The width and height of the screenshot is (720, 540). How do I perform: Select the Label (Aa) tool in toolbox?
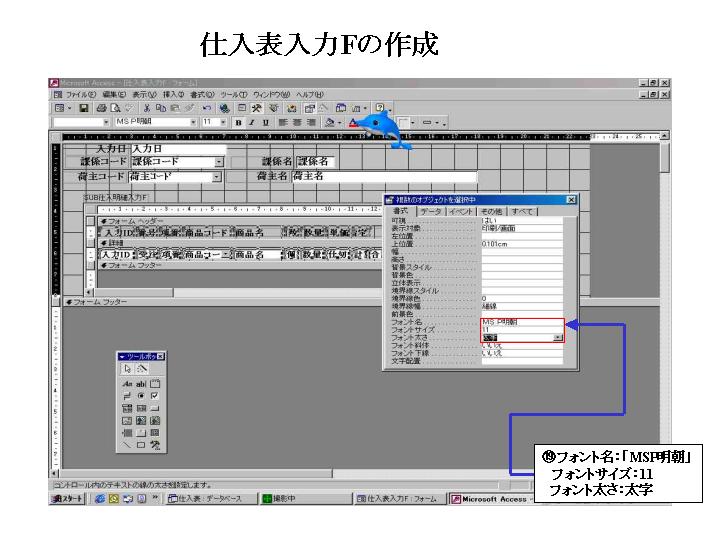pyautogui.click(x=127, y=384)
